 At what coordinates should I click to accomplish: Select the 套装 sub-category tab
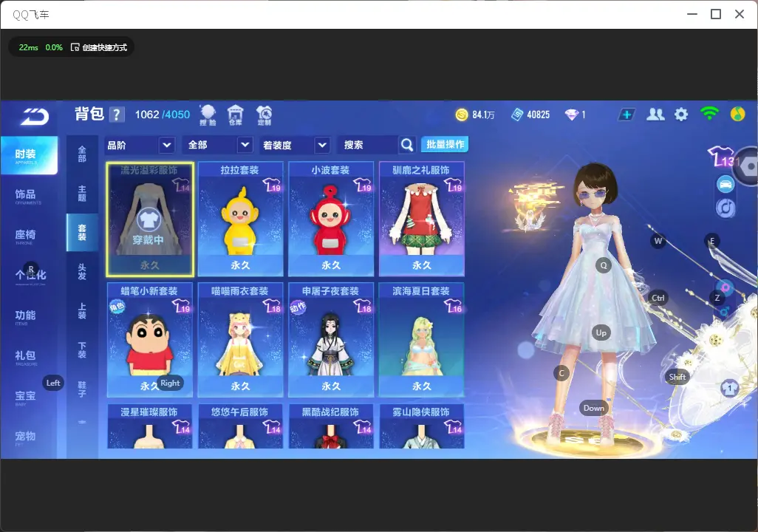[82, 232]
